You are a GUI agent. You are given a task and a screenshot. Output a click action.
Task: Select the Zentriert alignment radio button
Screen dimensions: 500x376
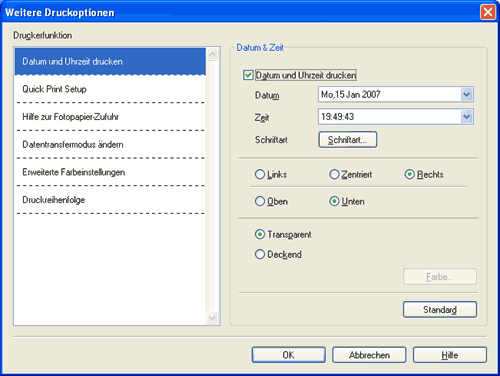tap(334, 174)
